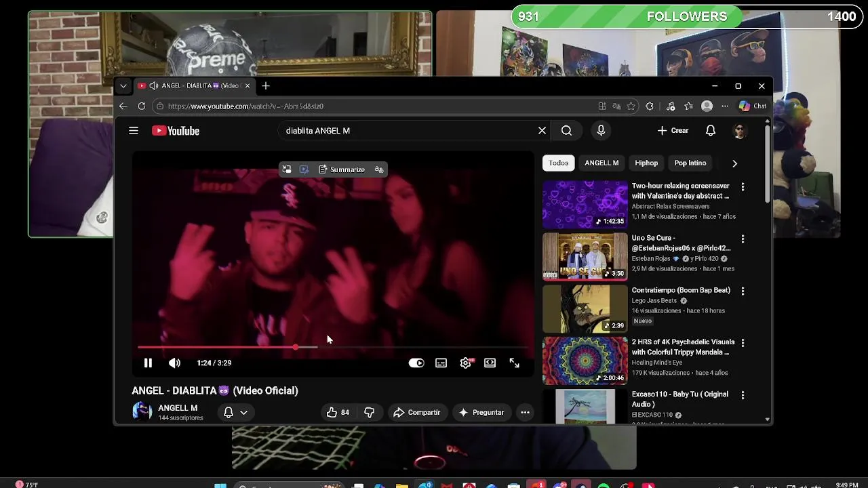The height and width of the screenshot is (488, 868).
Task: Open the account avatar menu
Action: coord(740,131)
